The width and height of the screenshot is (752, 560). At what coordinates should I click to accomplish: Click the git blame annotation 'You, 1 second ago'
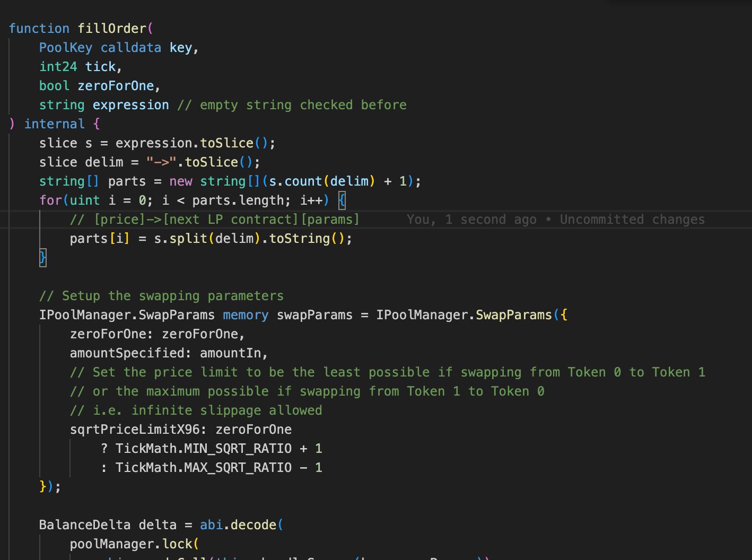(x=471, y=219)
